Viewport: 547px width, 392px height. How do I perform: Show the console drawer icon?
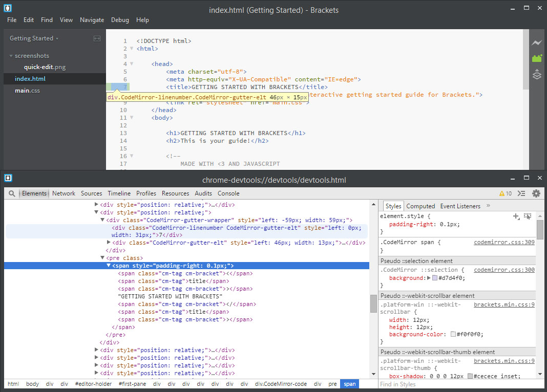tap(521, 193)
